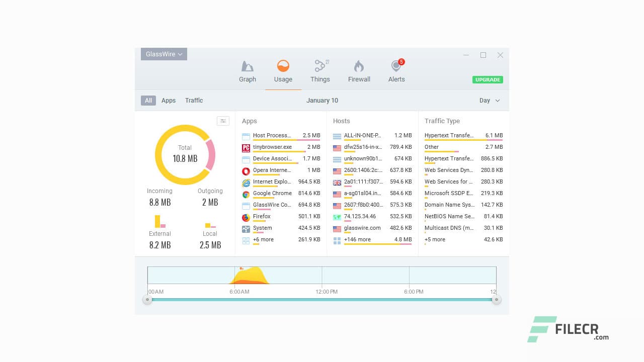Click the Opera browser icon
This screenshot has width=644, height=362.
[246, 171]
